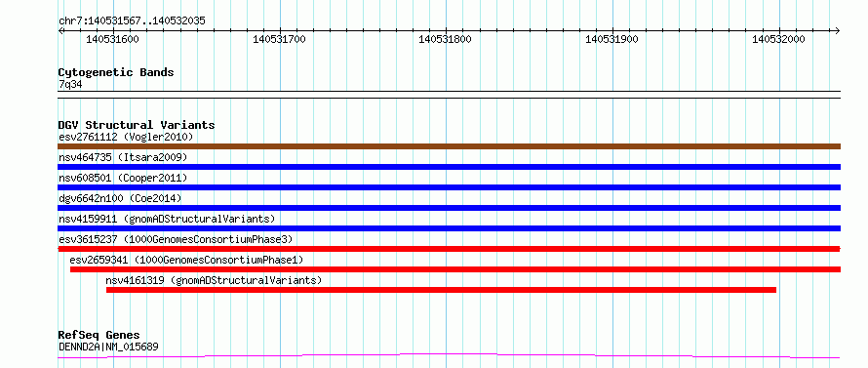Click the nsv4161319 gnomADStructuralVariants label
The width and height of the screenshot is (868, 368).
(x=214, y=280)
